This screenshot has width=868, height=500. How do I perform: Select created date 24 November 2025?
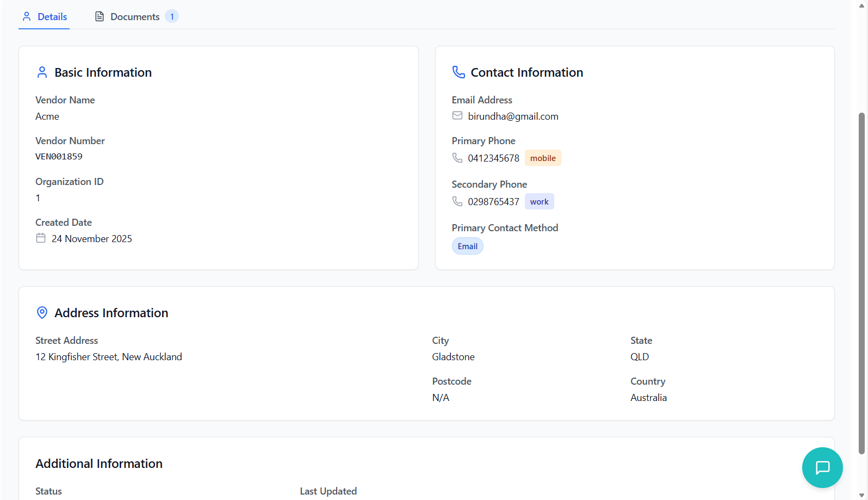92,239
